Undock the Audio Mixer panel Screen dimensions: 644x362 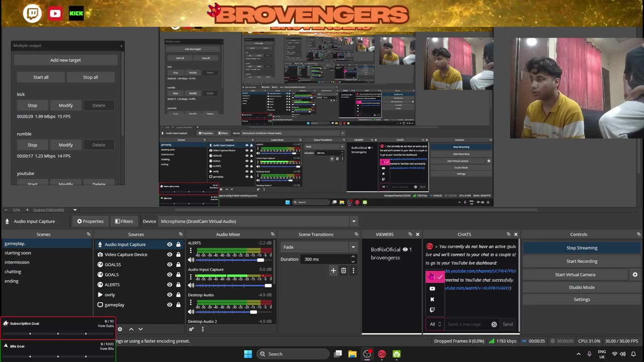click(x=273, y=234)
